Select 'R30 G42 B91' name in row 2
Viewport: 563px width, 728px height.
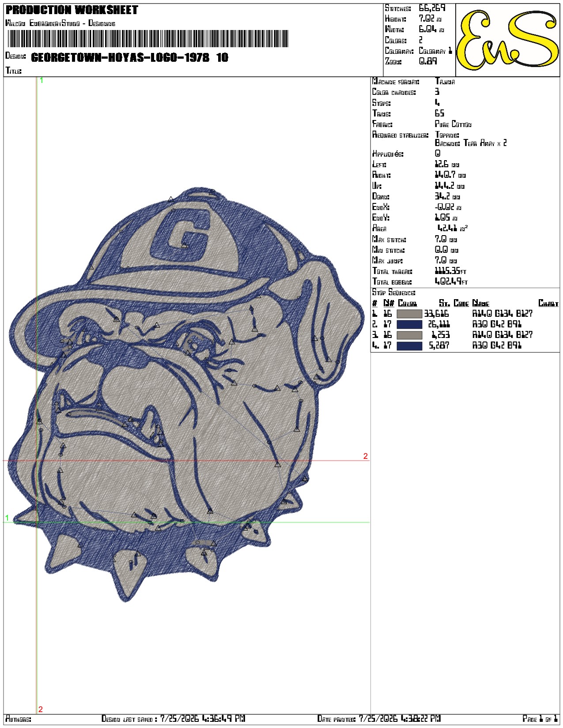[x=497, y=324]
